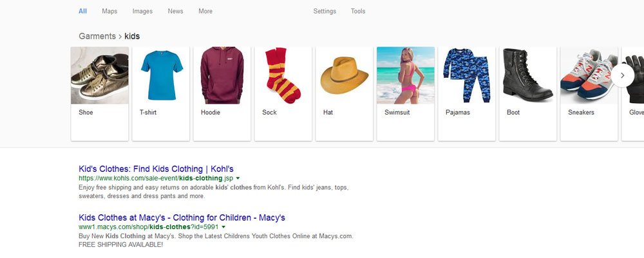
Task: Expand the Kohl's URL dropdown arrow
Action: click(238, 178)
